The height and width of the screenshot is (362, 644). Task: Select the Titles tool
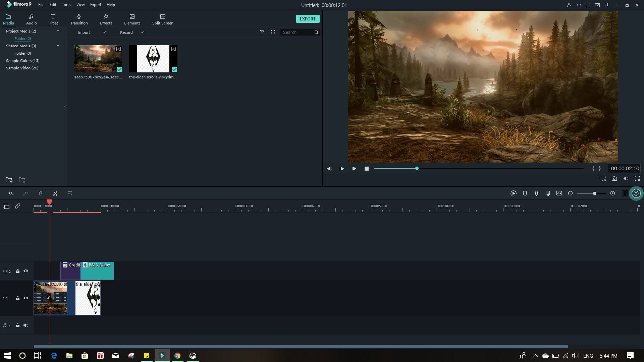(x=54, y=18)
